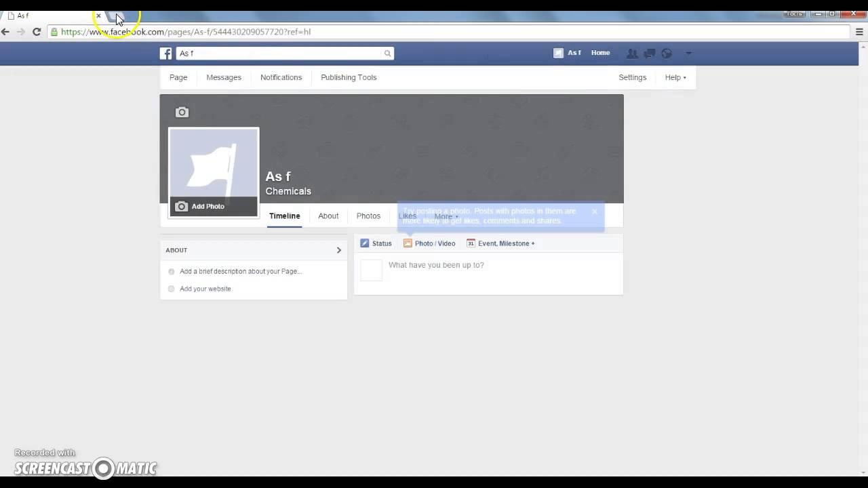The image size is (868, 488).
Task: Click the As f name in top bar
Action: 574,53
